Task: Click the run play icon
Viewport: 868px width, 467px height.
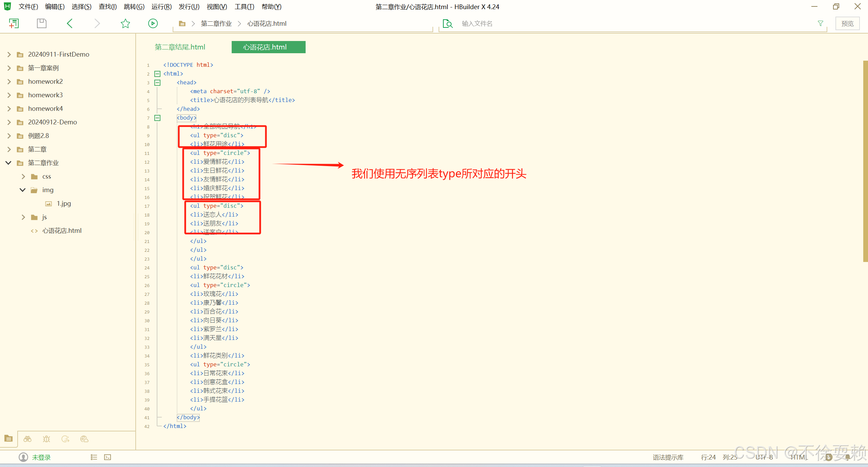Action: 153,23
